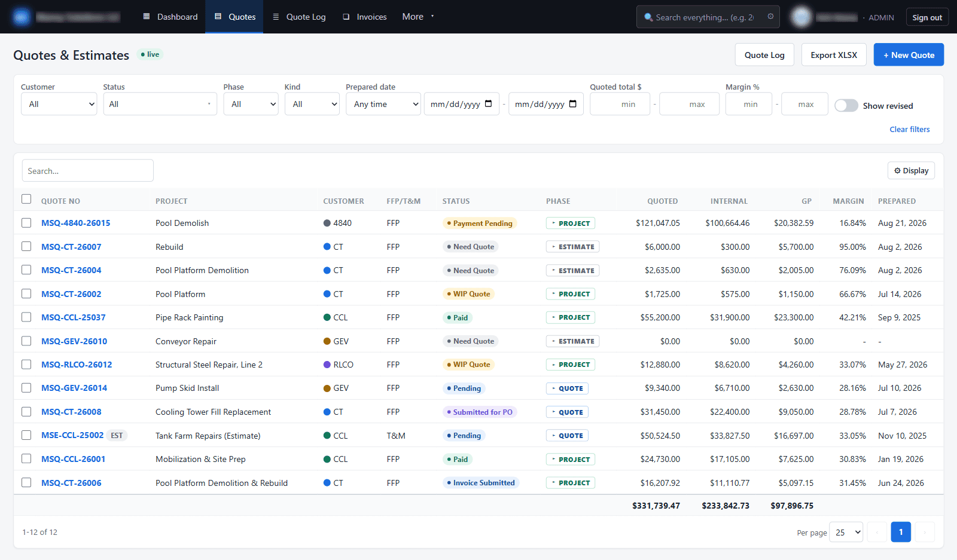Click the Sign out button
The image size is (957, 560).
click(x=927, y=17)
